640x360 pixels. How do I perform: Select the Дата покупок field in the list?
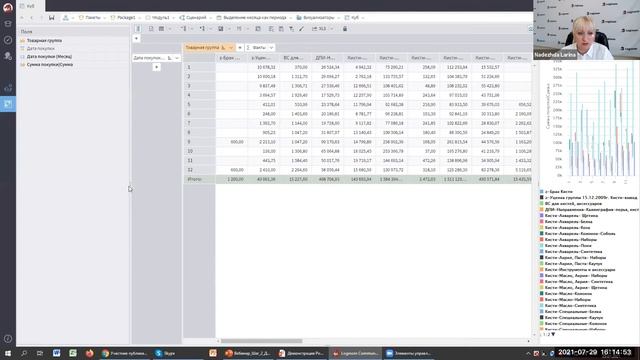pyautogui.click(x=40, y=49)
